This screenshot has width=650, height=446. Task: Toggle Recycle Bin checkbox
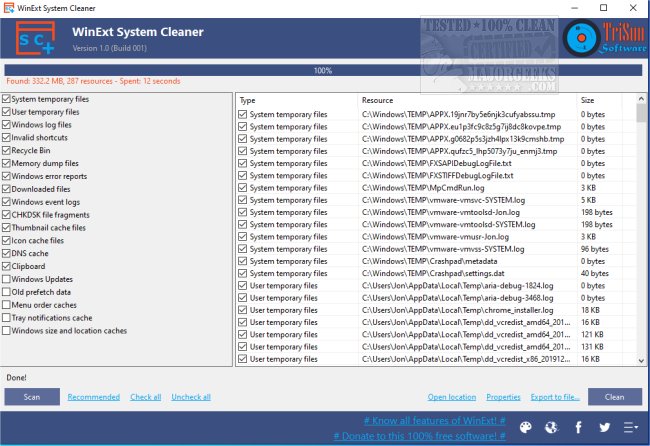(6, 150)
